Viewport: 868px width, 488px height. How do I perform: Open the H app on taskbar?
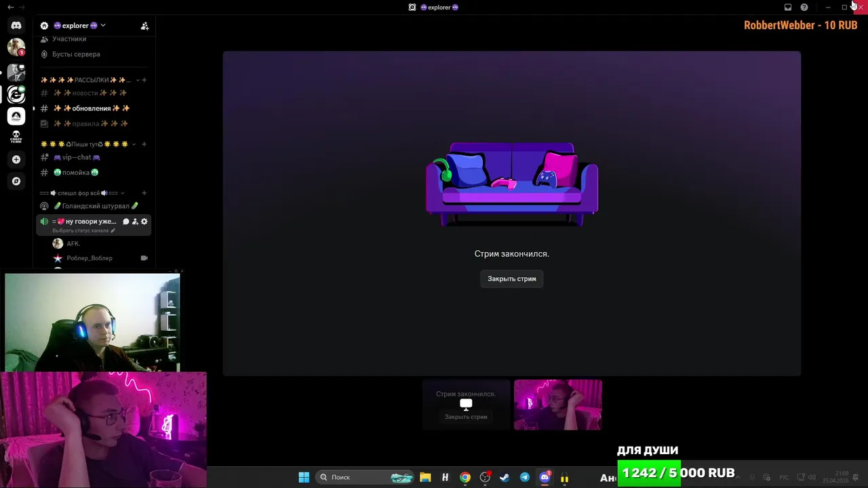(445, 477)
